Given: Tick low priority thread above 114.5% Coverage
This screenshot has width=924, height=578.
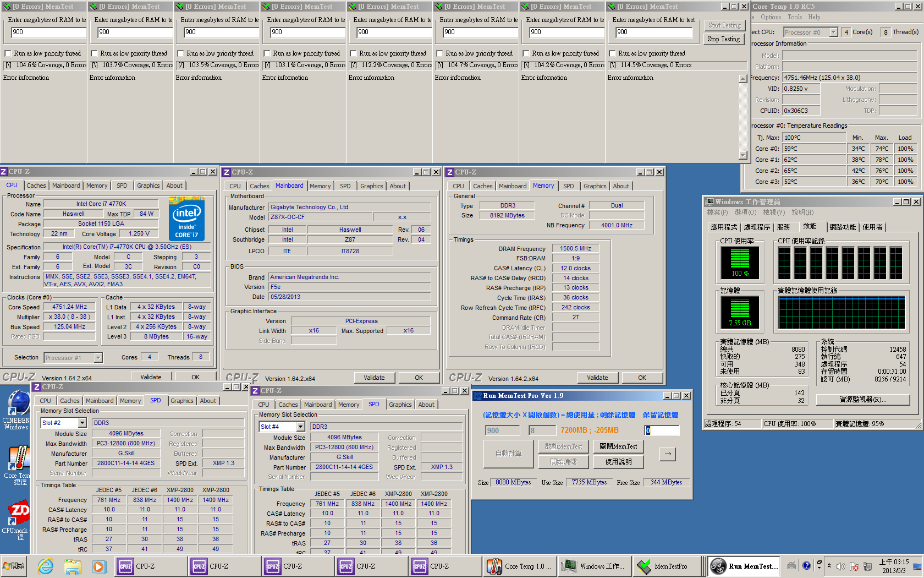Looking at the screenshot, I should 613,53.
